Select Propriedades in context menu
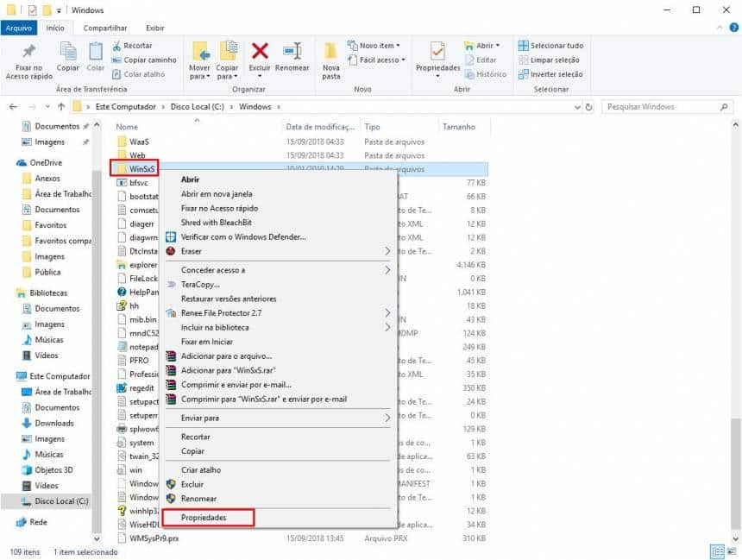Screen dimensions: 742x560 (x=280, y=518)
